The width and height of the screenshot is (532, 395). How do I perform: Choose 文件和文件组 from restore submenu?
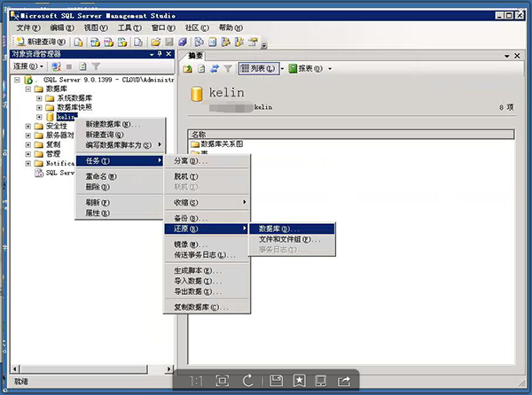pyautogui.click(x=289, y=239)
